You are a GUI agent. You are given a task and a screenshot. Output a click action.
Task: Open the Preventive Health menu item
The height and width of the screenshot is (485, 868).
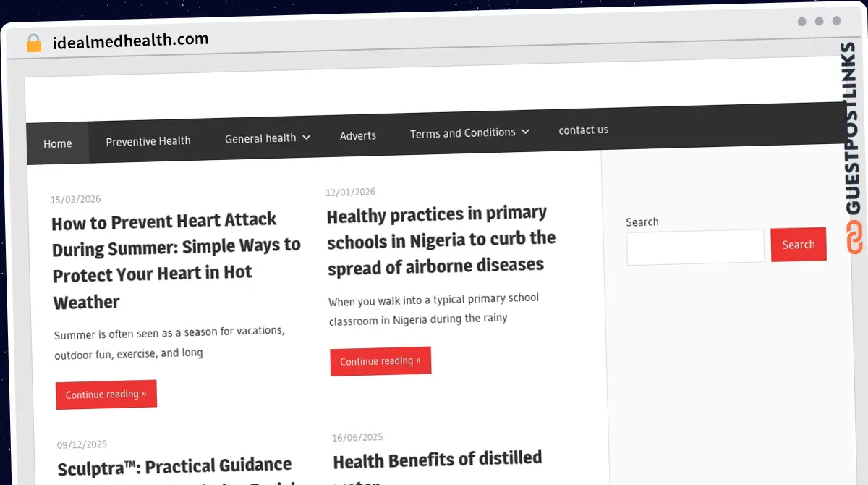pyautogui.click(x=148, y=141)
